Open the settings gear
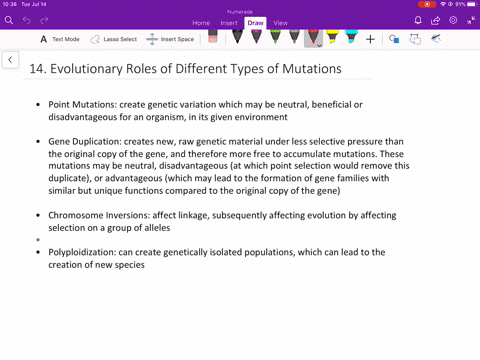Image resolution: width=480 pixels, height=360 pixels. point(453,20)
